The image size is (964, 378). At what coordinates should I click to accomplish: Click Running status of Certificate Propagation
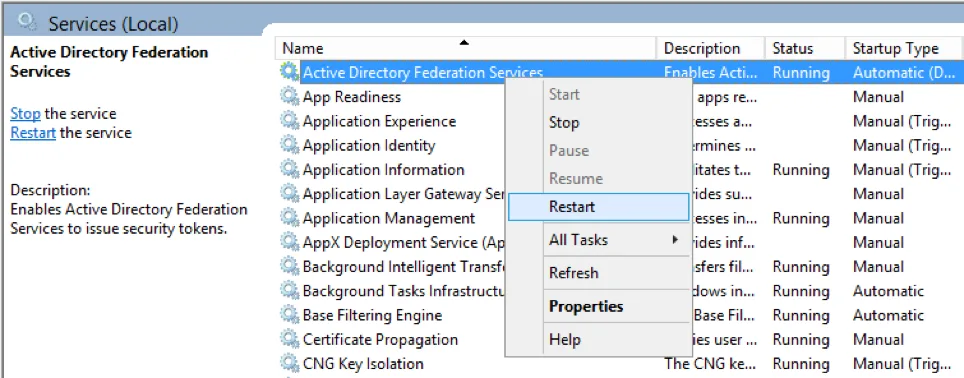(801, 339)
